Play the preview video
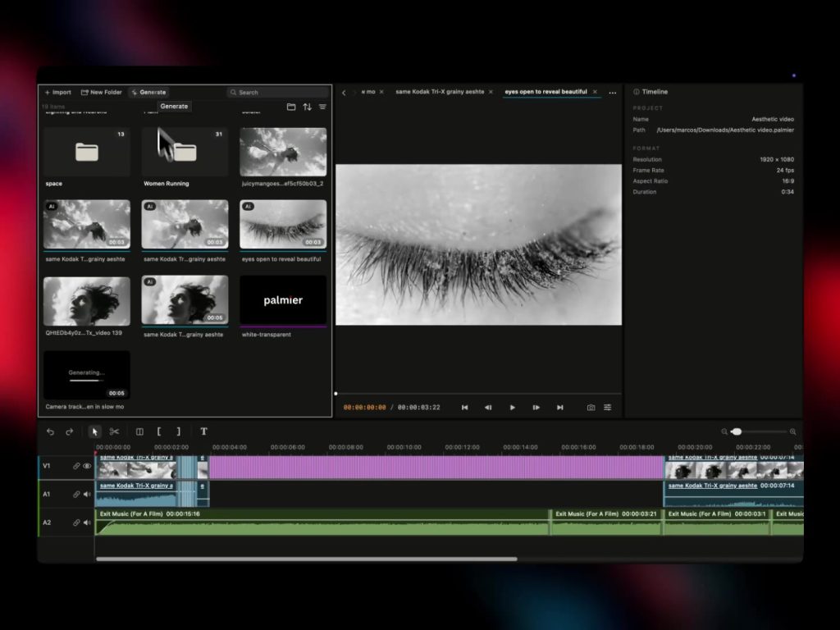The width and height of the screenshot is (840, 630). point(512,408)
